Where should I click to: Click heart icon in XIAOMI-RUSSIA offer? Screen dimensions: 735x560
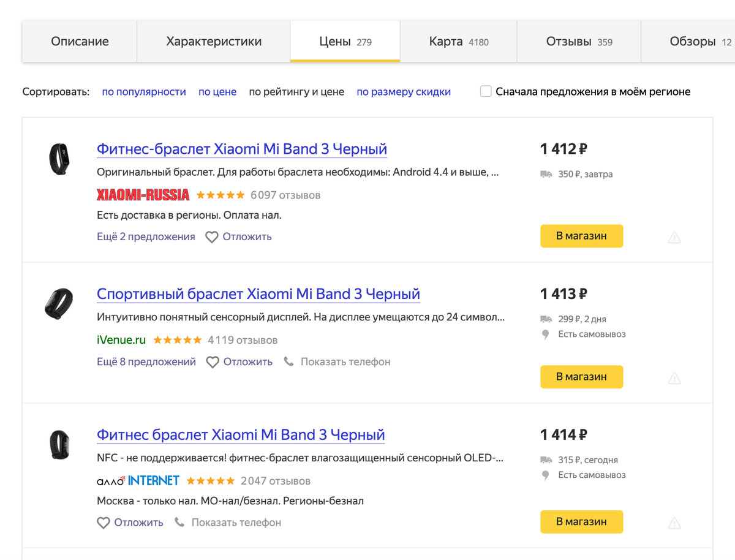pyautogui.click(x=212, y=237)
